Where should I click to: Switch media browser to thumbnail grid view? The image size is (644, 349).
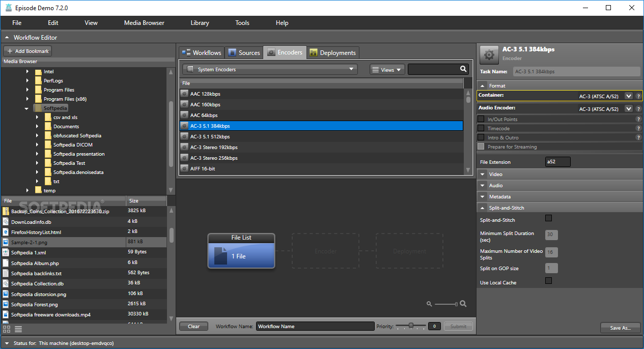(7, 329)
